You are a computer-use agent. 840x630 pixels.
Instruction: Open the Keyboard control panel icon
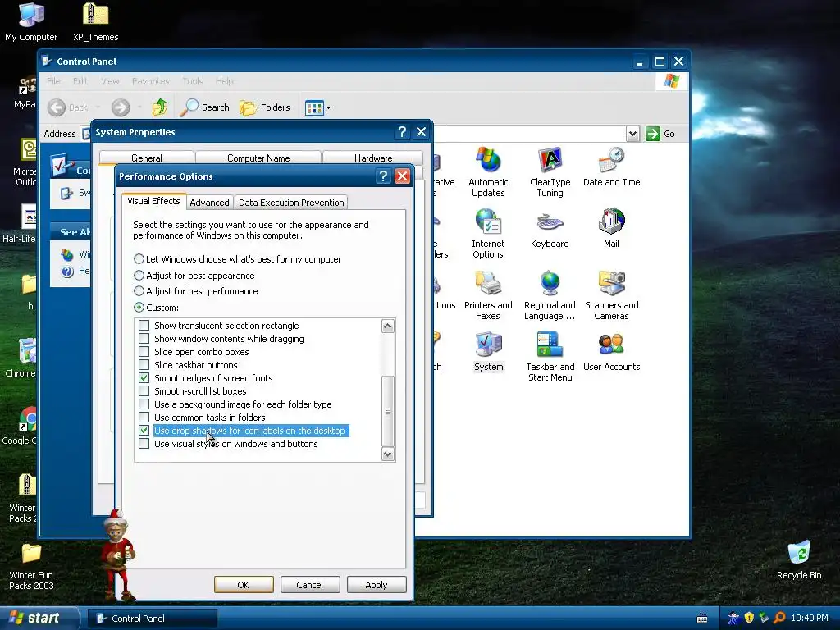pos(550,228)
